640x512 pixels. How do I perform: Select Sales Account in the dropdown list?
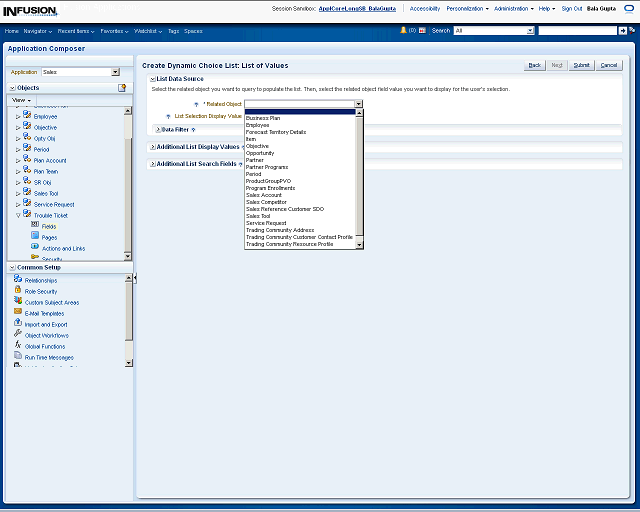(264, 195)
